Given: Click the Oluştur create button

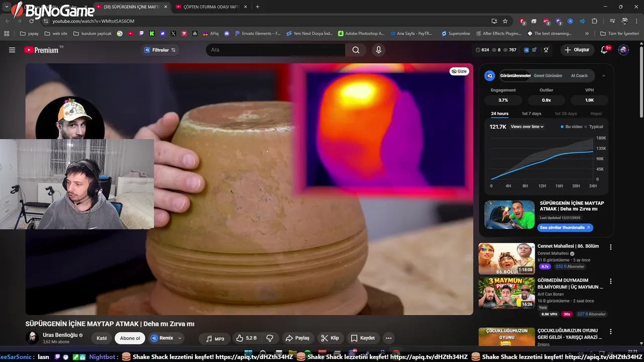Looking at the screenshot, I should pos(577,50).
